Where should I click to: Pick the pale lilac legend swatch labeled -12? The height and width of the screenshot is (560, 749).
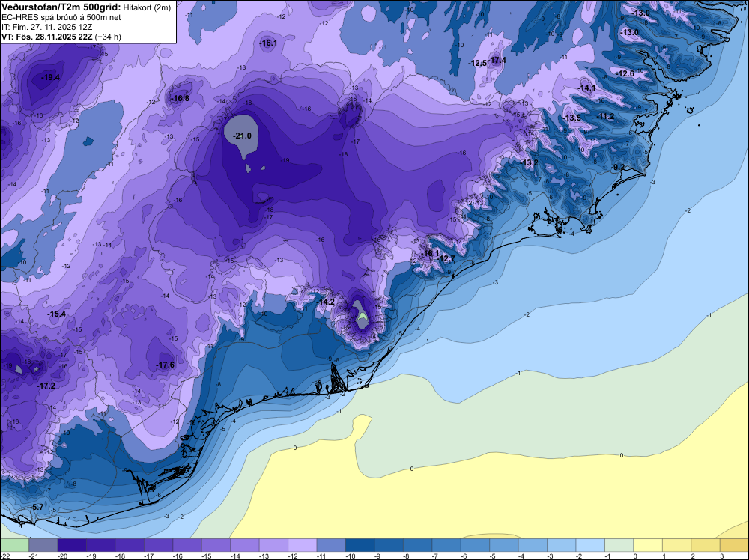303,545
